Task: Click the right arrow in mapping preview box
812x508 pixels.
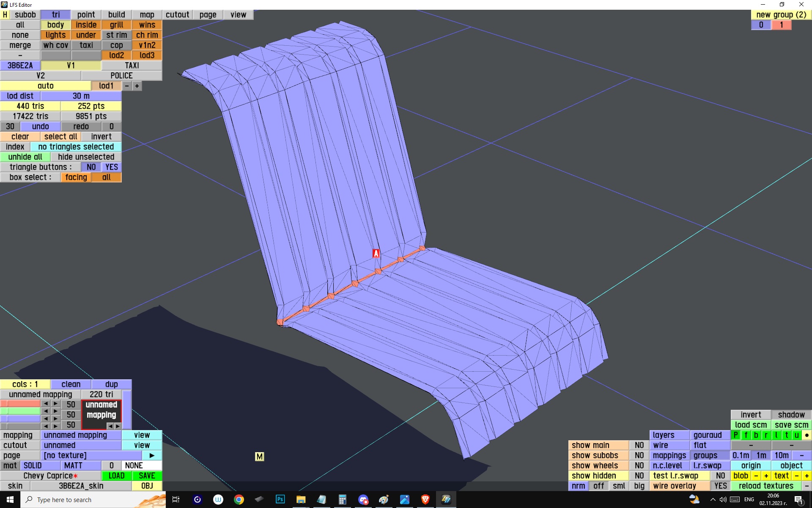Action: pyautogui.click(x=118, y=426)
